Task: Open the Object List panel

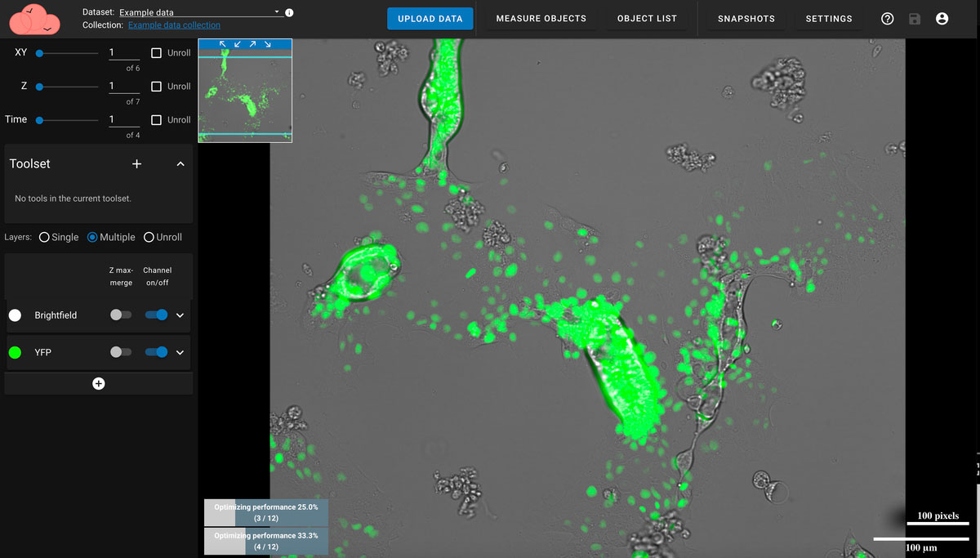Action: (647, 19)
